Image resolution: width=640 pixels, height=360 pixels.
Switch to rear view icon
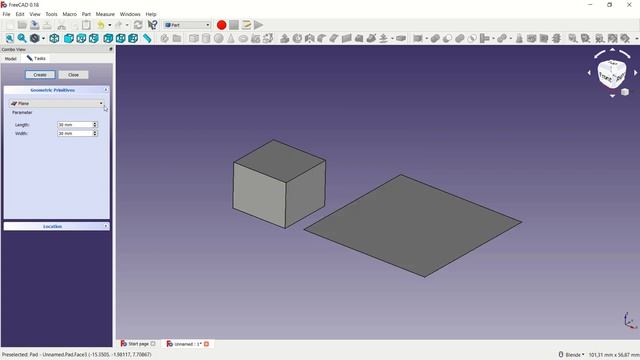point(108,38)
